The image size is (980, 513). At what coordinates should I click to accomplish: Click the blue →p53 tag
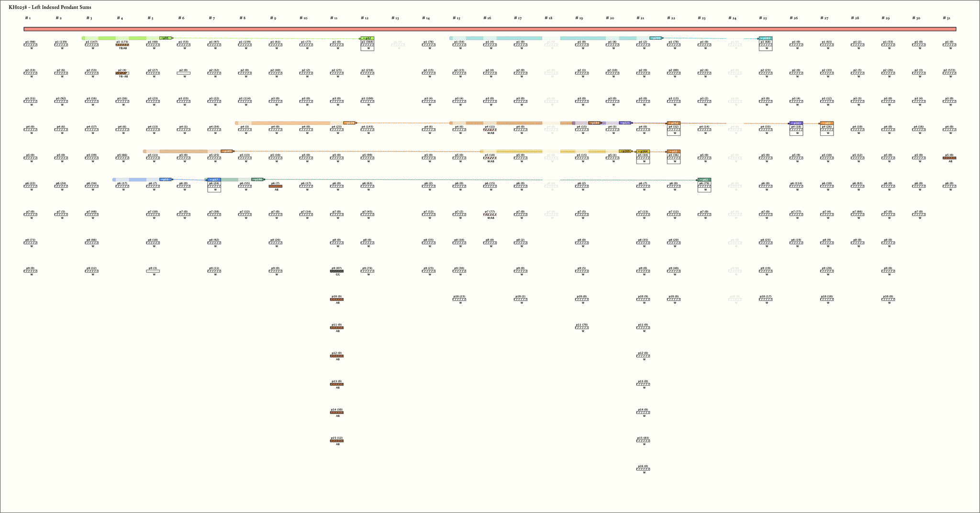[x=165, y=179]
